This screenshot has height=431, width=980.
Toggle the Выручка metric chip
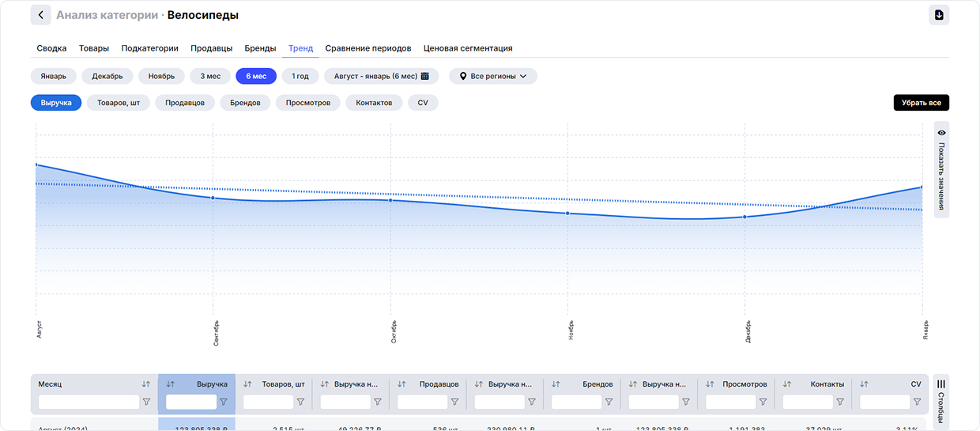coord(56,103)
